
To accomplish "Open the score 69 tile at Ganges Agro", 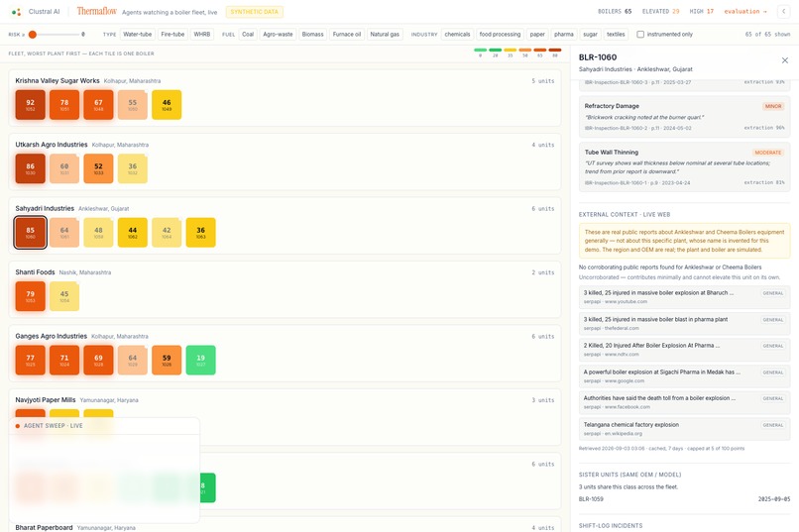I will coord(98,360).
